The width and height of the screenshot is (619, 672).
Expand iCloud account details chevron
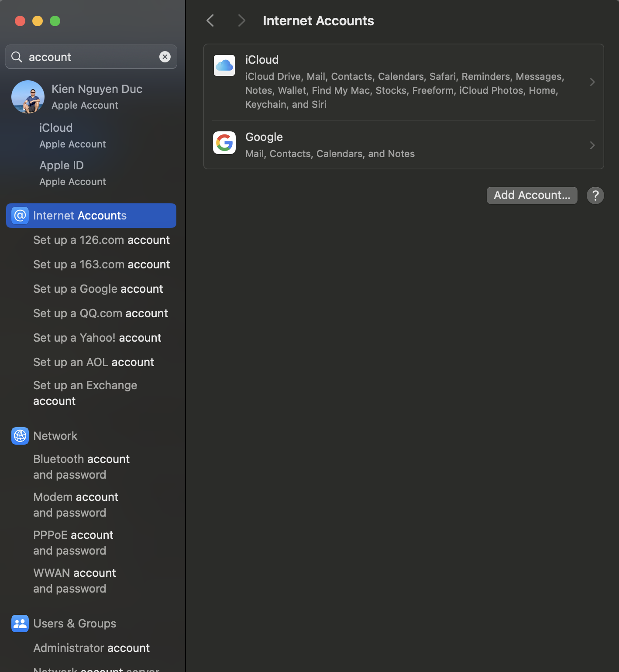click(592, 82)
